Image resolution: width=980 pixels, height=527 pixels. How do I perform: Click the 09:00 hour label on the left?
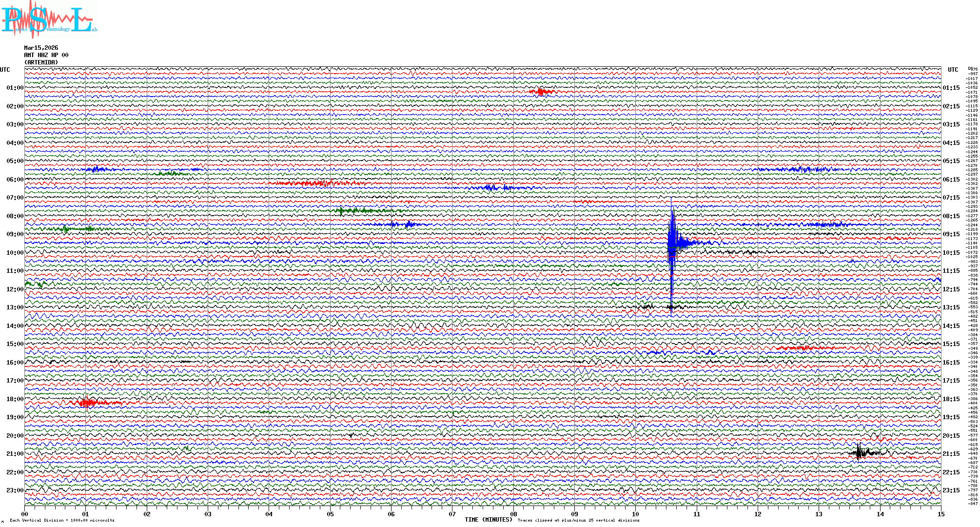pyautogui.click(x=15, y=234)
